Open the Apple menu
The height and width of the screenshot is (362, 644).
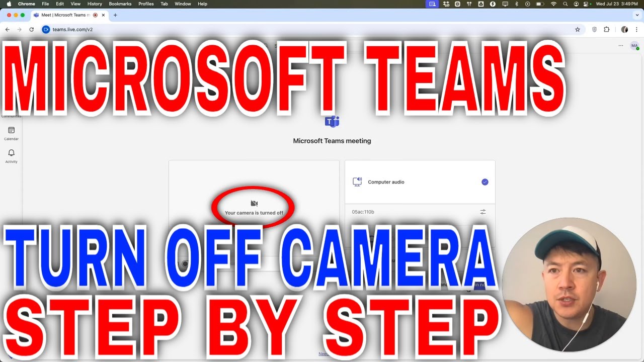pyautogui.click(x=9, y=4)
